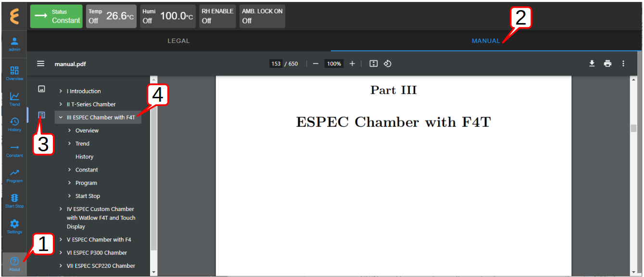Screen dimensions: 644x277
Task: Click the orange ESPEC logo icon
Action: point(14,16)
